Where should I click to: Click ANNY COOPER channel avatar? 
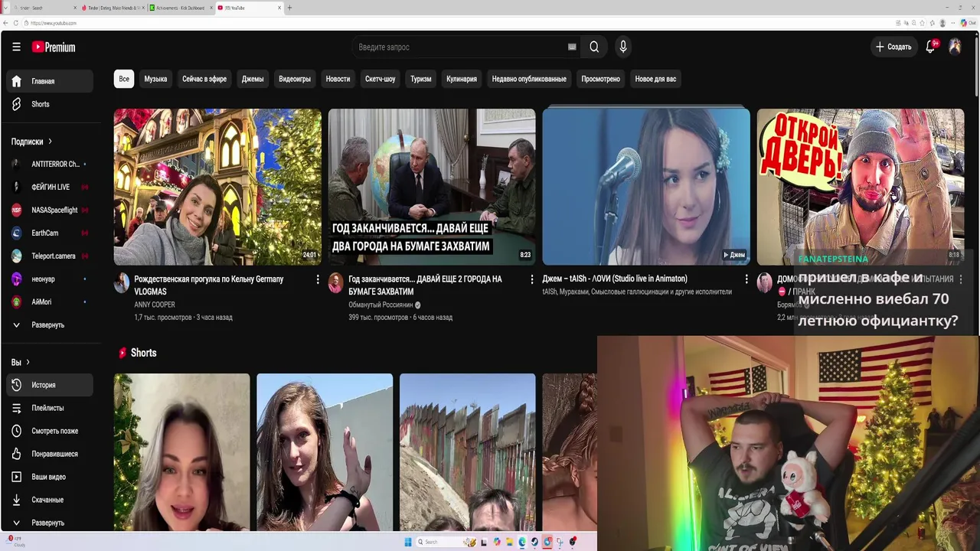coord(122,283)
